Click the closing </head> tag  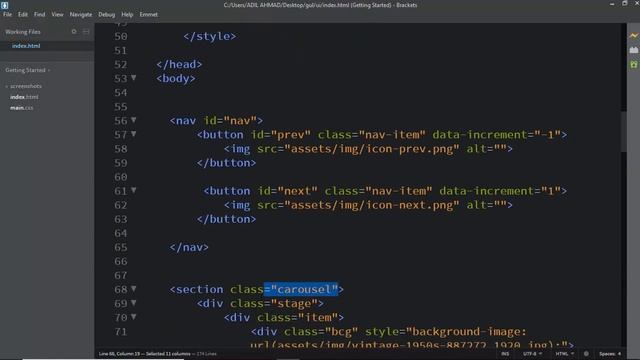coord(179,64)
